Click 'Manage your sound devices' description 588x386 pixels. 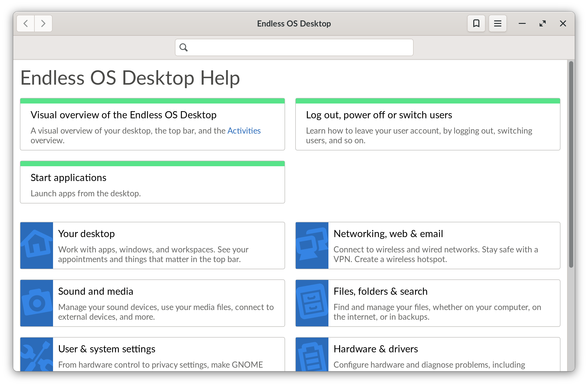click(x=166, y=312)
